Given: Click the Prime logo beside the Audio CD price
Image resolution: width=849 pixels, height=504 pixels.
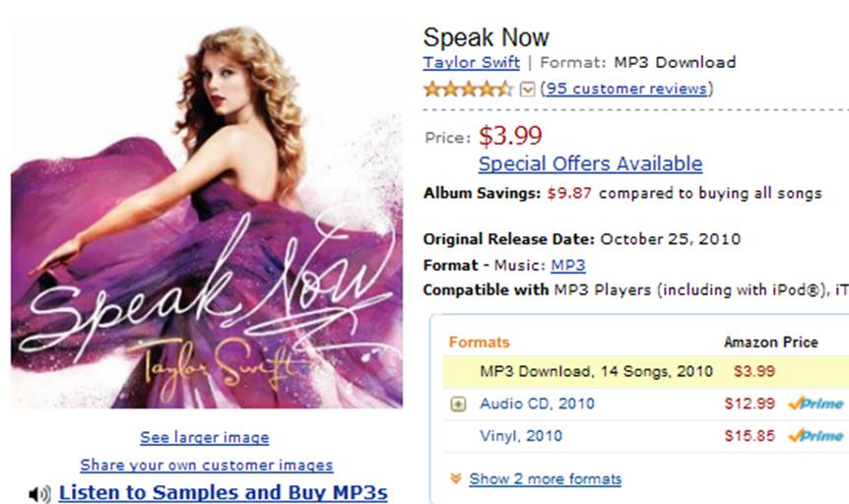Looking at the screenshot, I should click(816, 404).
